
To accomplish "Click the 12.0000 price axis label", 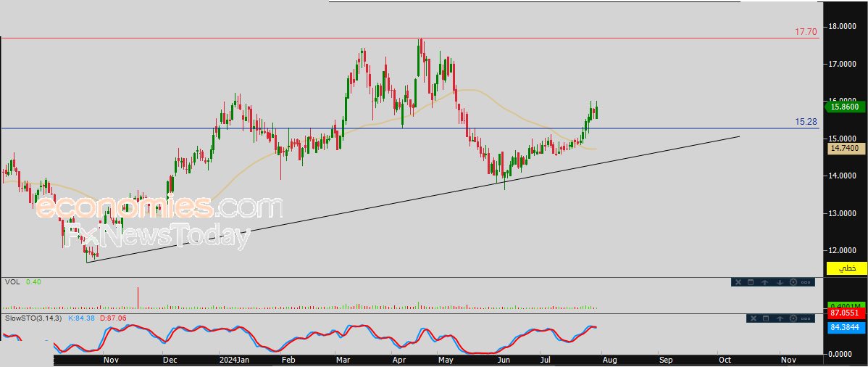I will tap(844, 250).
